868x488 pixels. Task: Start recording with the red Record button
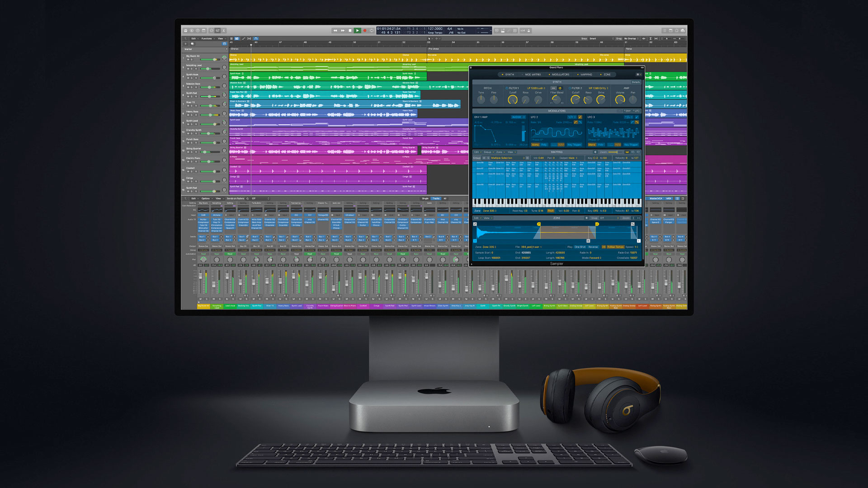tap(365, 30)
